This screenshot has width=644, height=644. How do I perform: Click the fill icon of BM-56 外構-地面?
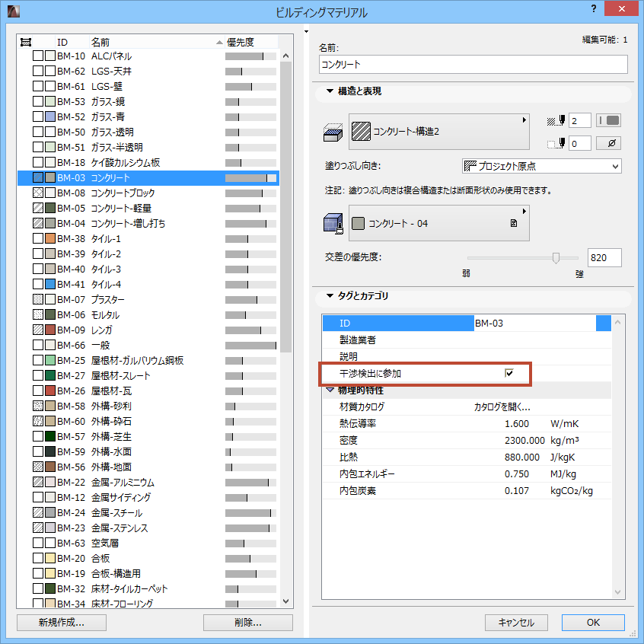click(x=38, y=467)
